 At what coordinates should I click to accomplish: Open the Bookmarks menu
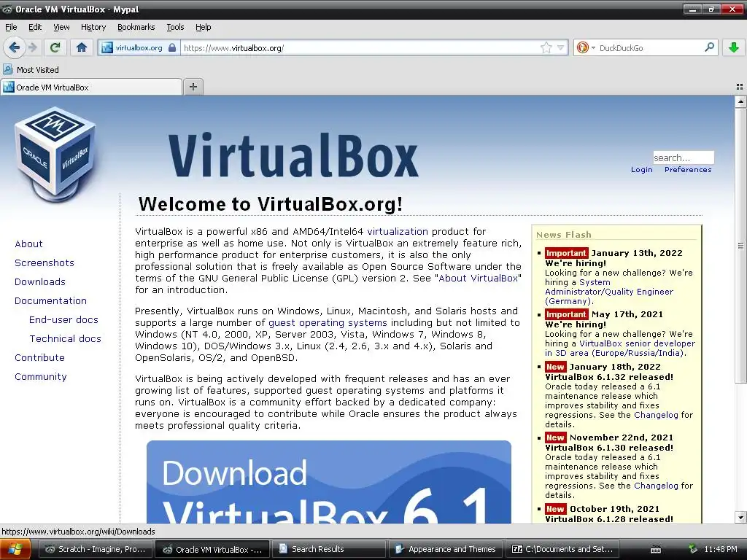point(136,27)
